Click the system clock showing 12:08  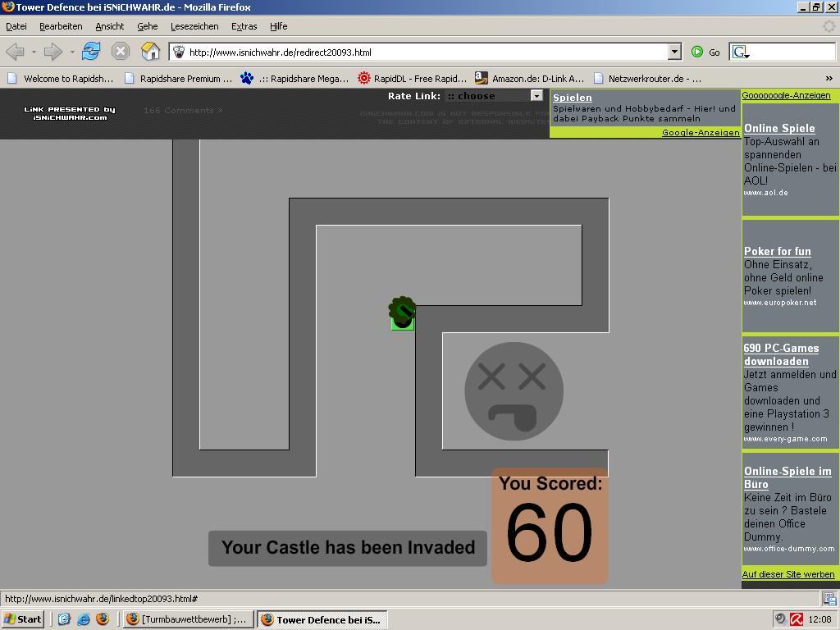point(819,619)
